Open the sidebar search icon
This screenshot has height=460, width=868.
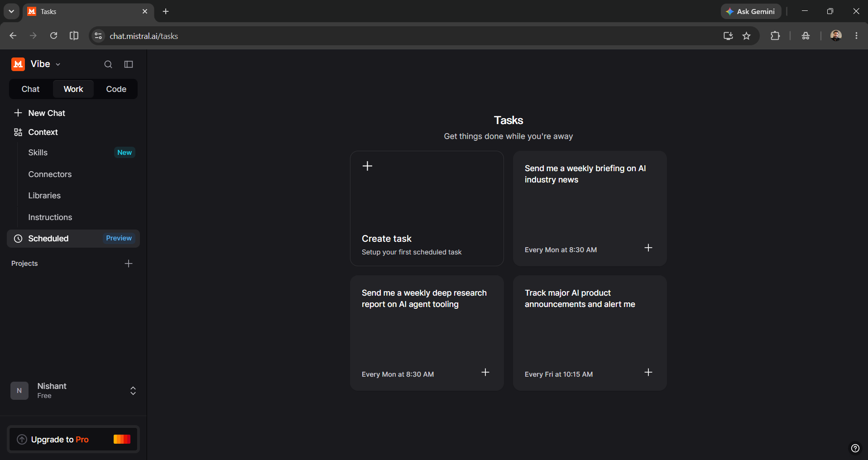108,64
